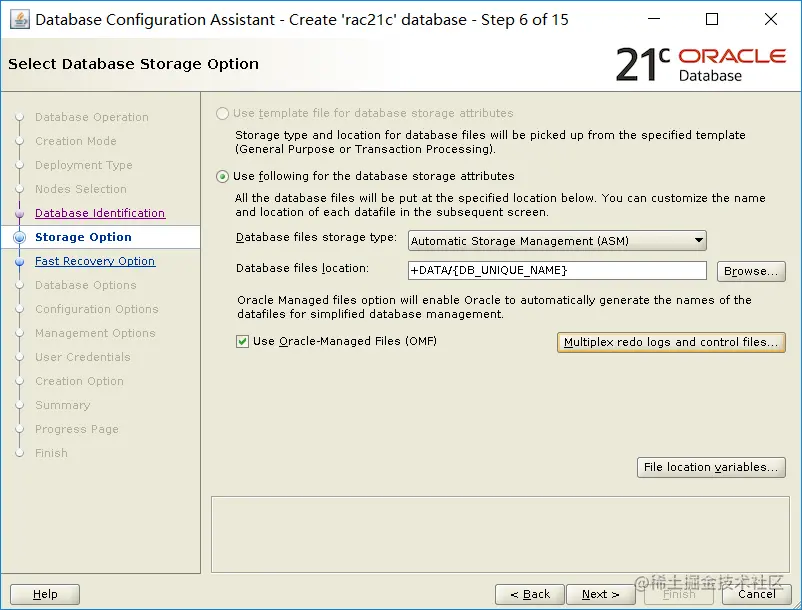Viewport: 802px width, 610px height.
Task: Toggle Use Oracle-Managed Files (OMF) checkbox
Action: (242, 342)
